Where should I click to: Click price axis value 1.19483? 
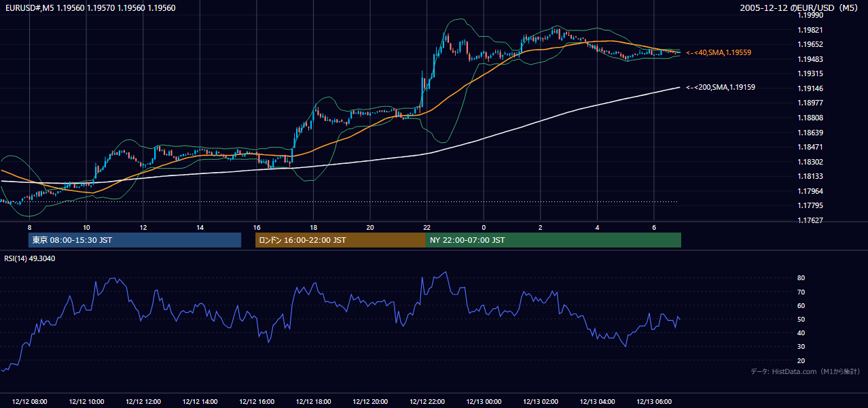[810, 59]
